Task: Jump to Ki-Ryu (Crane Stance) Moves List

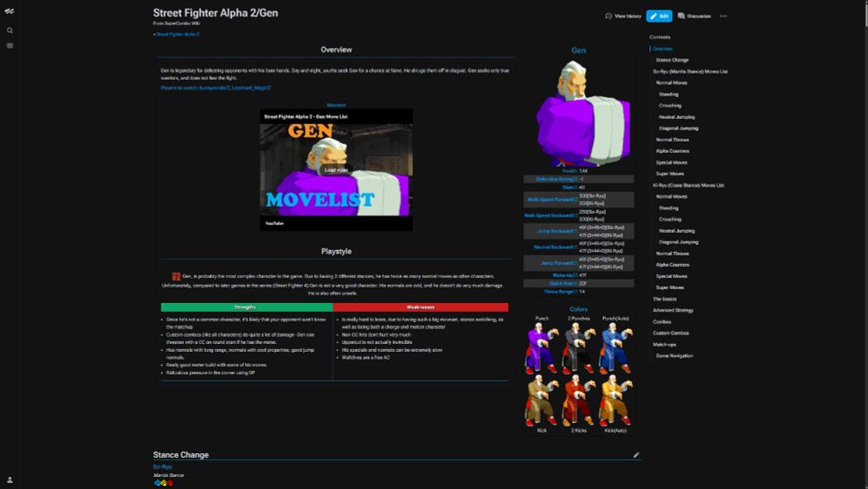Action: [x=688, y=186]
